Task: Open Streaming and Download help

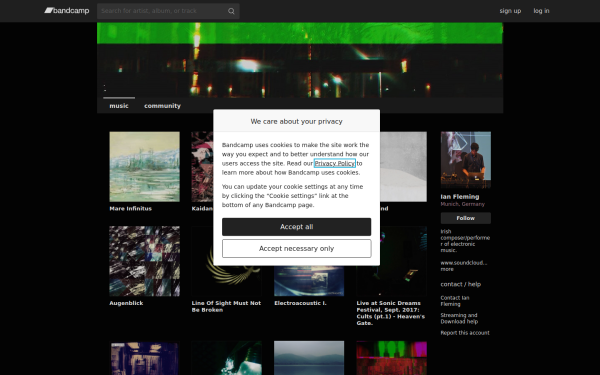Action: (x=459, y=318)
